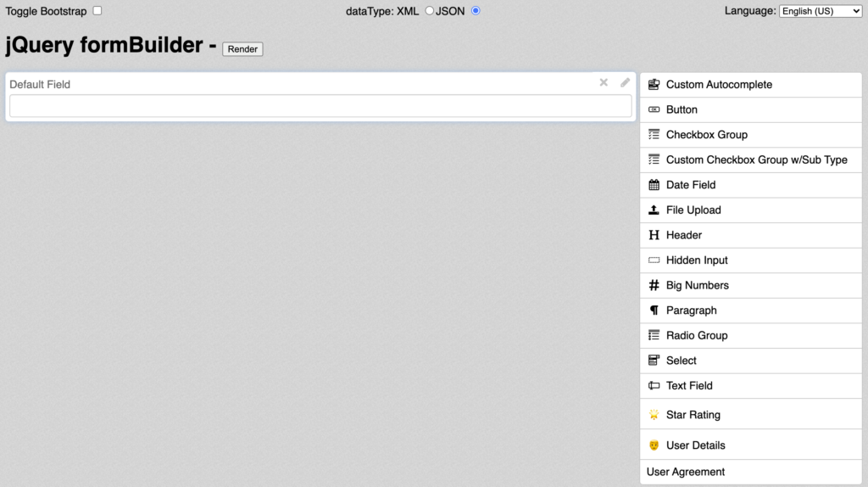Add a Custom Autocomplete field
This screenshot has width=868, height=487.
pos(751,85)
